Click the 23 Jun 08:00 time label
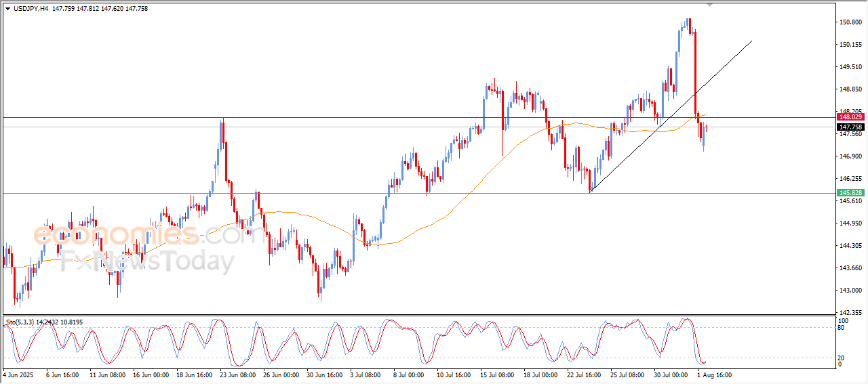This screenshot has width=868, height=384. tap(238, 375)
